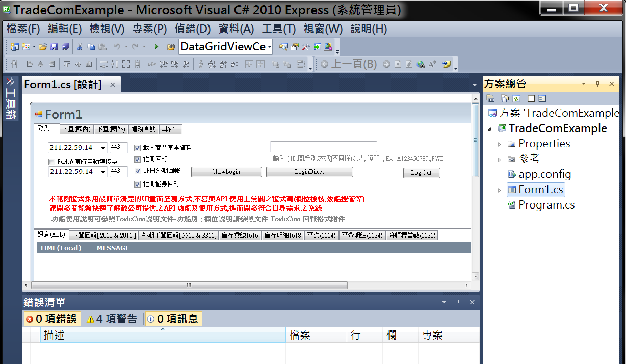Click the Find in Files icon

(171, 47)
